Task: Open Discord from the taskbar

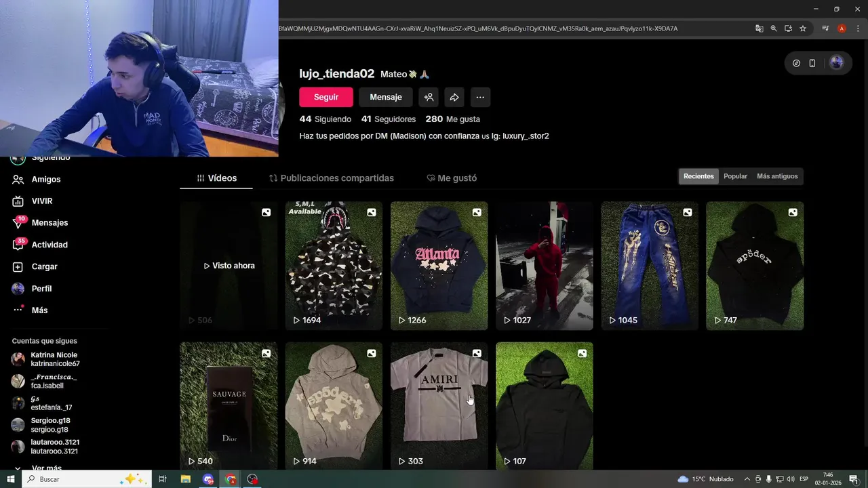Action: click(x=208, y=479)
